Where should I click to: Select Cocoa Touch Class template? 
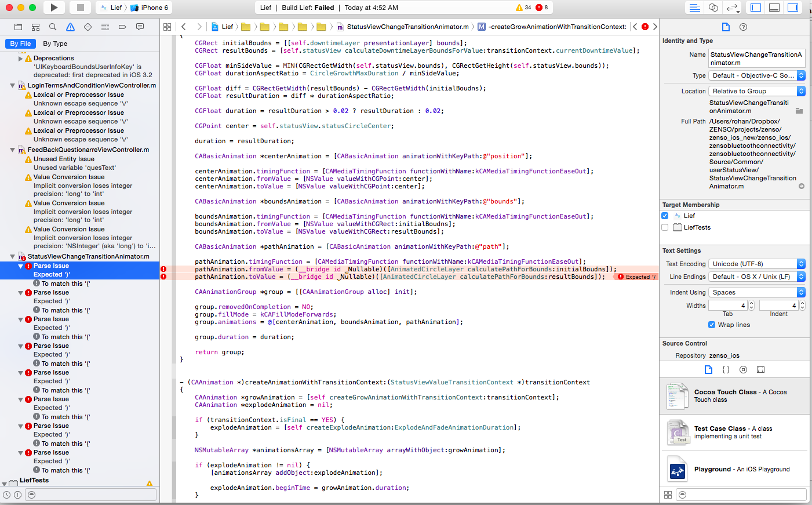tap(734, 396)
